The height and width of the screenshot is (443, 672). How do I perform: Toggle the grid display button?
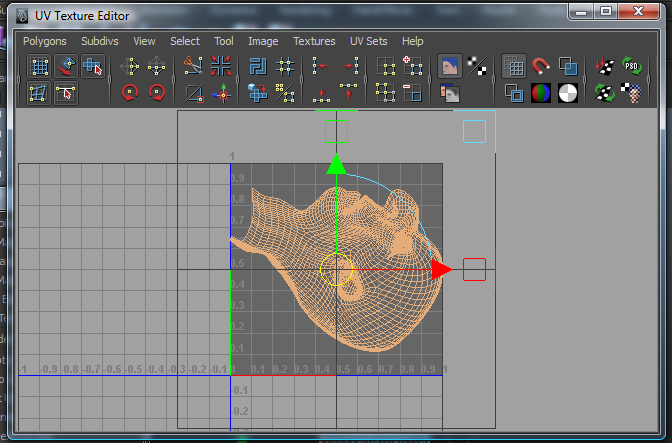[514, 67]
